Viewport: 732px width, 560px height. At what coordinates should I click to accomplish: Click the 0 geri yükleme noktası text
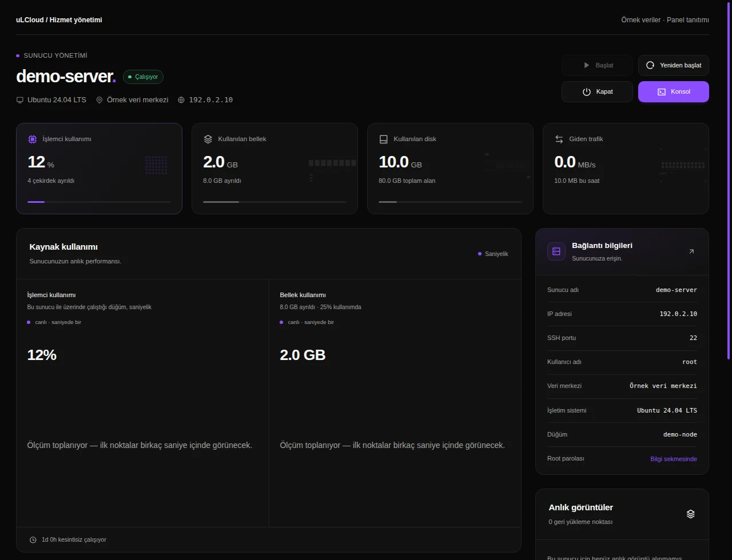(580, 522)
